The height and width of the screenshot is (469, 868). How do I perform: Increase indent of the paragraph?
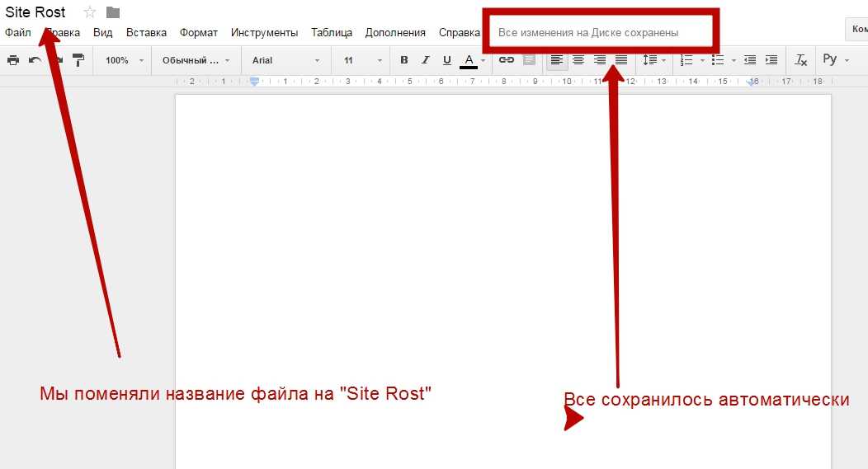point(771,60)
